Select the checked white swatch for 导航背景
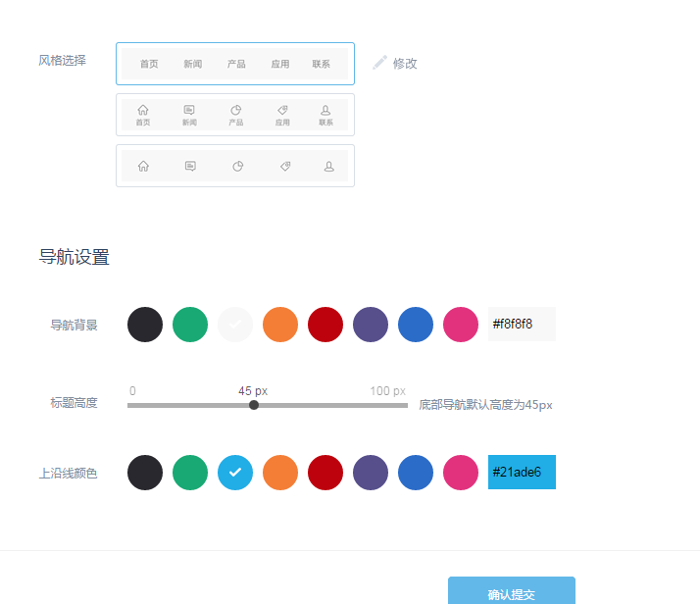 pyautogui.click(x=235, y=325)
